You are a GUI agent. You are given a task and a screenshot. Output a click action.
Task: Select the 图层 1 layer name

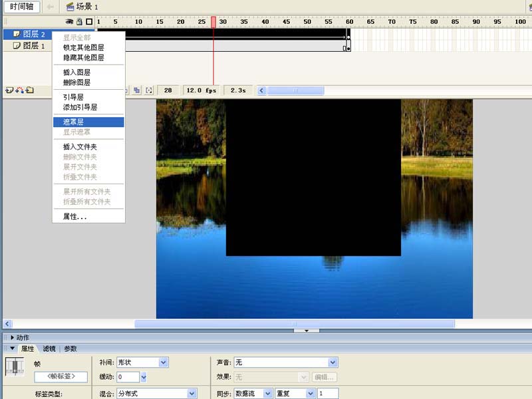click(x=34, y=45)
